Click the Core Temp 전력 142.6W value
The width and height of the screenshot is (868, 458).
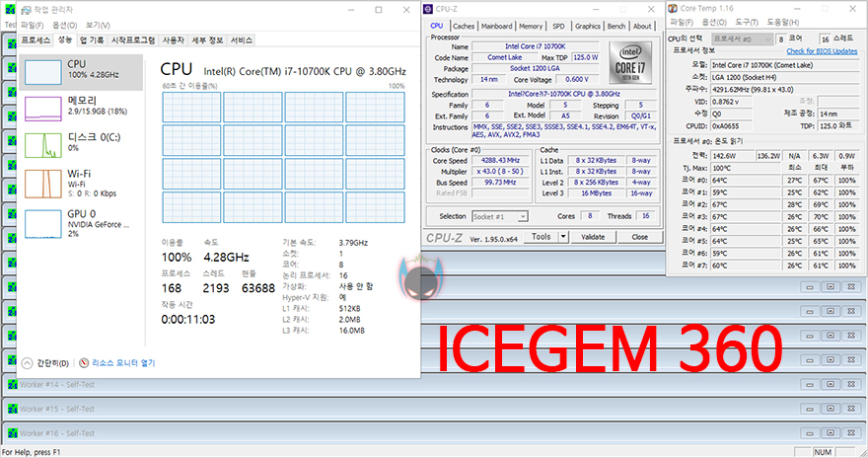(x=732, y=156)
